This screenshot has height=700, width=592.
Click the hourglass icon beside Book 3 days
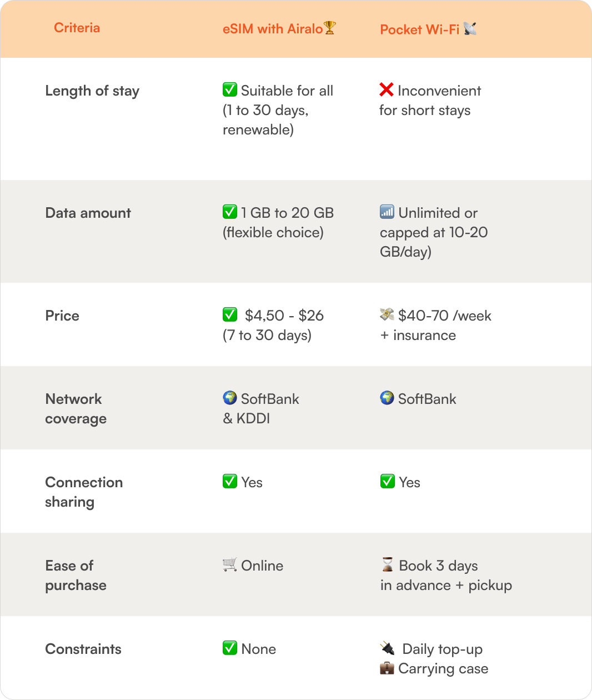pos(388,564)
